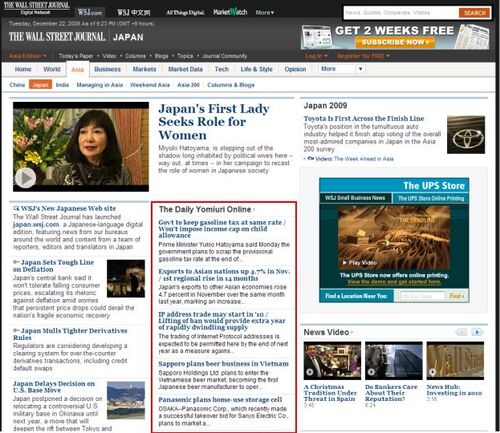Open the Video link in top bar
The height and width of the screenshot is (433, 500).
click(x=109, y=56)
